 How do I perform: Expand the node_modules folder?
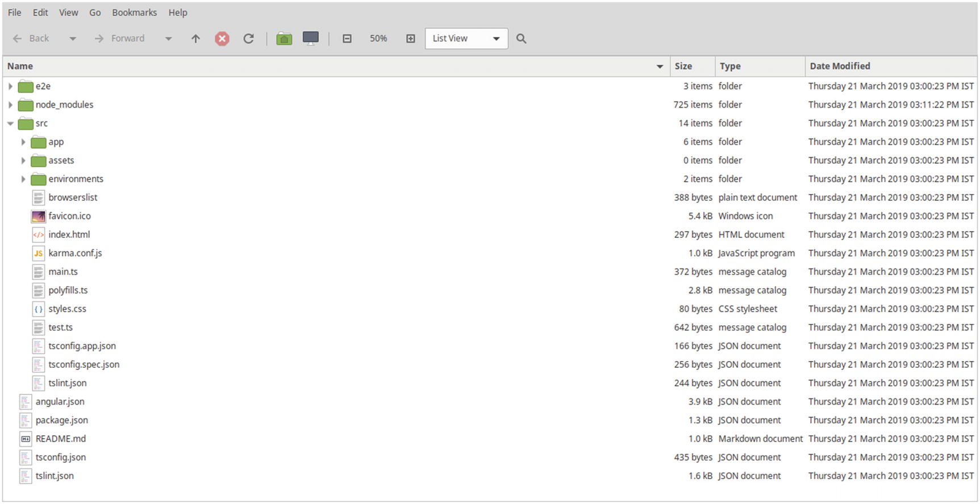[x=10, y=105]
